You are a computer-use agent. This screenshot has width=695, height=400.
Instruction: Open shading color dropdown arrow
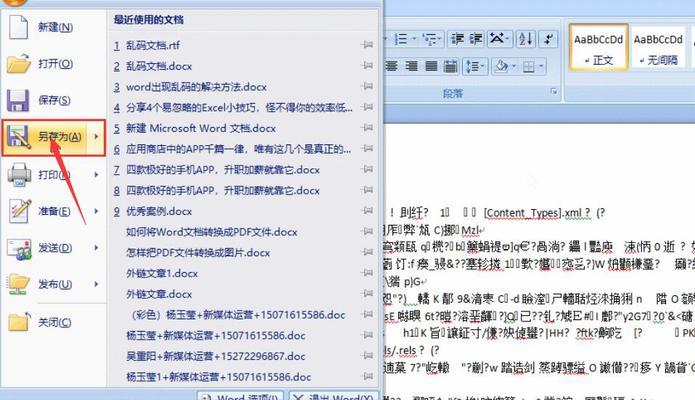click(x=514, y=67)
